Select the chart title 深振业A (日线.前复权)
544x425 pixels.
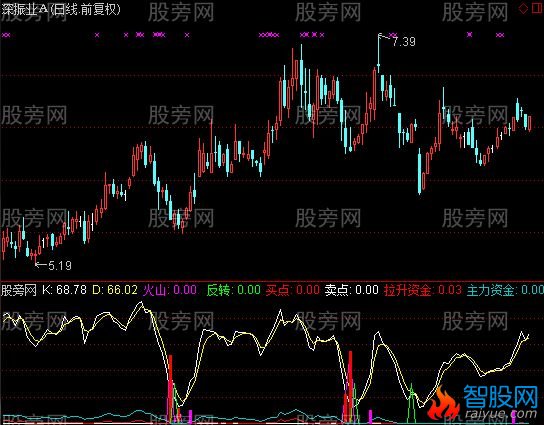click(61, 9)
